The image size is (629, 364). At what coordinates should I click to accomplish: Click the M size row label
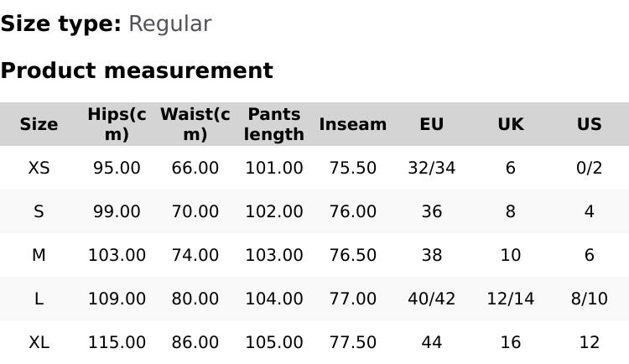[39, 256]
